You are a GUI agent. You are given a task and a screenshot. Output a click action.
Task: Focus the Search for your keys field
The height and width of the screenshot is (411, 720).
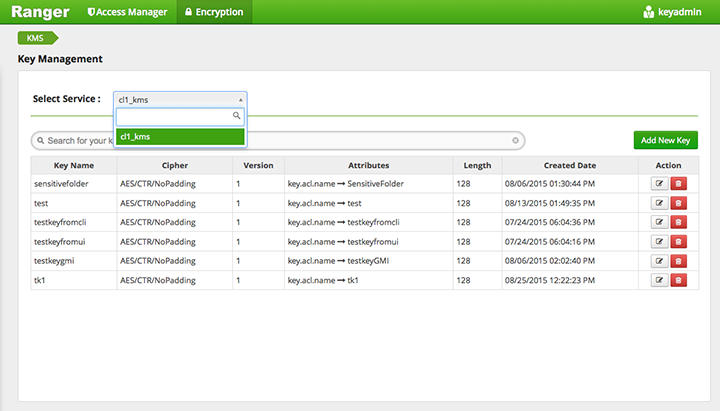[x=278, y=141]
